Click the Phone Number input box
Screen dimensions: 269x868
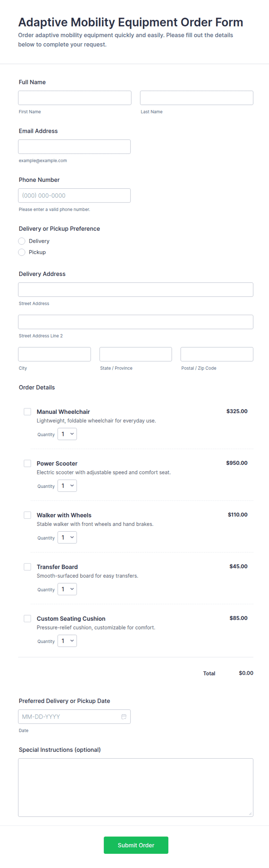(x=74, y=195)
